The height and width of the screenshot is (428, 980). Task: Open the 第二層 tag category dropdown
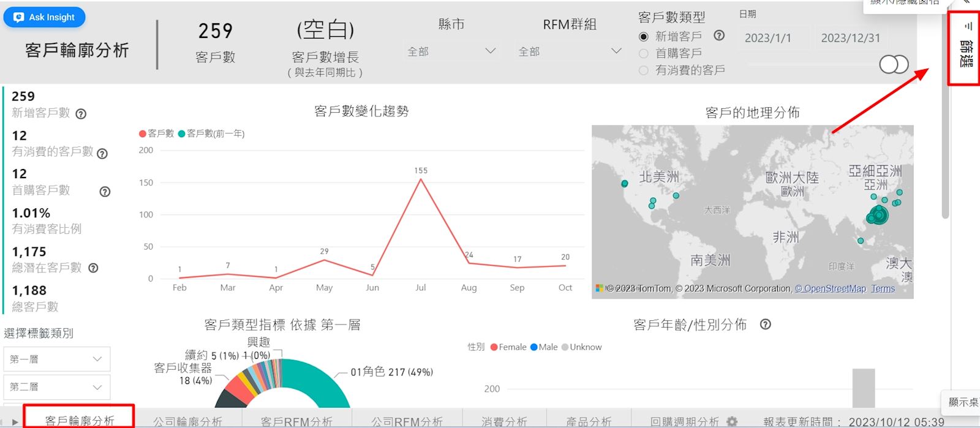point(56,387)
